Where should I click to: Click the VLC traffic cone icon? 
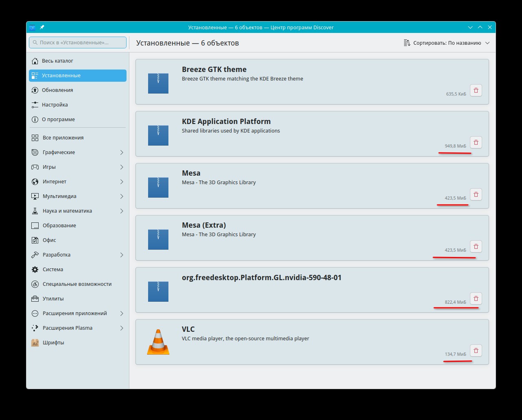(158, 342)
